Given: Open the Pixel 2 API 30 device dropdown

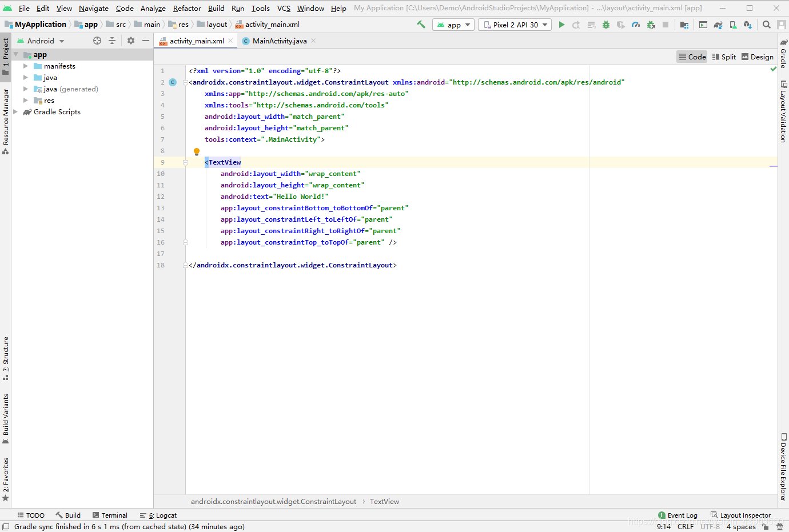Looking at the screenshot, I should (x=515, y=25).
